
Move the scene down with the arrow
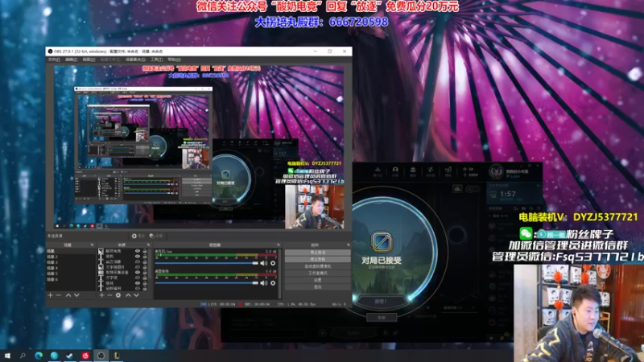pos(76,295)
